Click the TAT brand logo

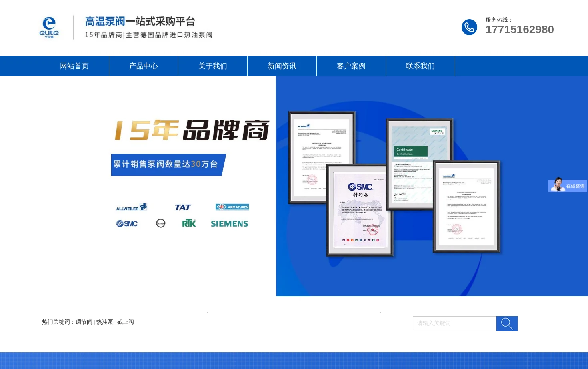click(x=183, y=207)
